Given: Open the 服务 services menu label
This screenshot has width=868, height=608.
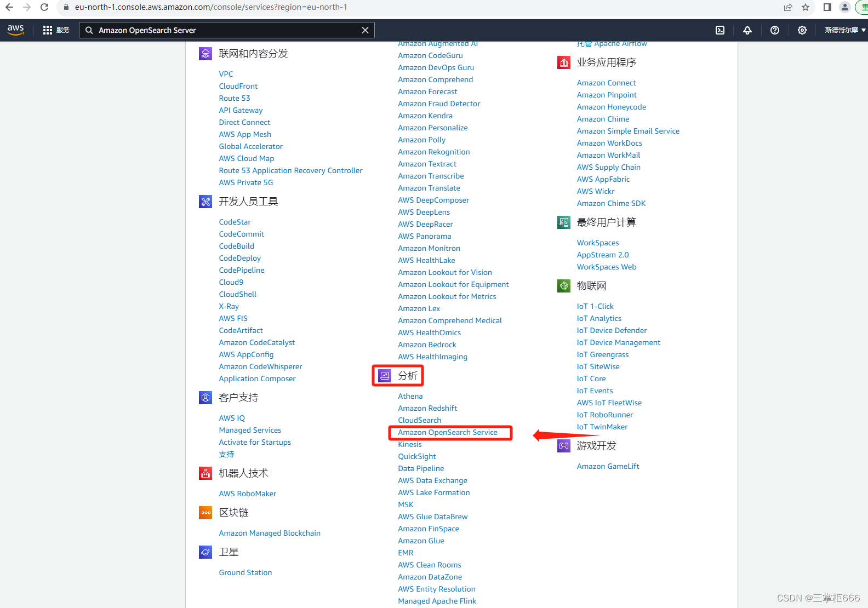Looking at the screenshot, I should pos(63,30).
